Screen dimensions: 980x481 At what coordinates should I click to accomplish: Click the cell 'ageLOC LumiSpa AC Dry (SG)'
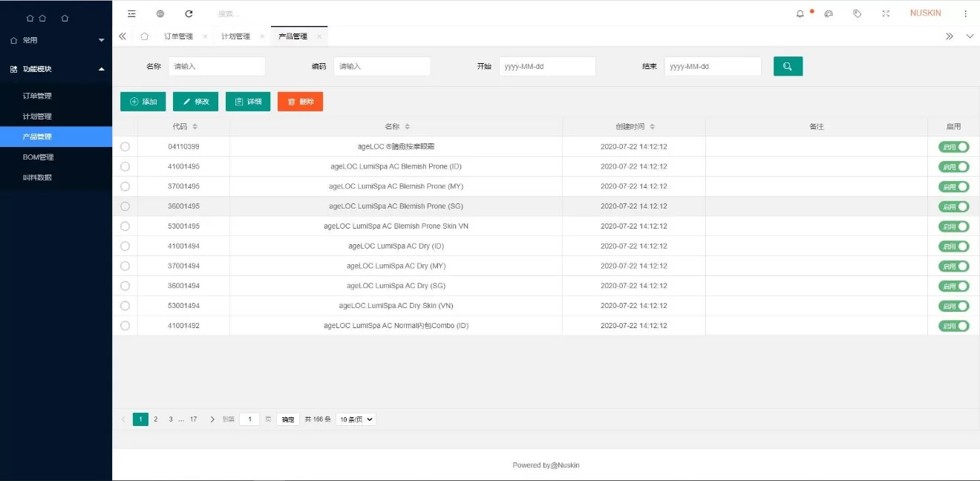pos(396,286)
